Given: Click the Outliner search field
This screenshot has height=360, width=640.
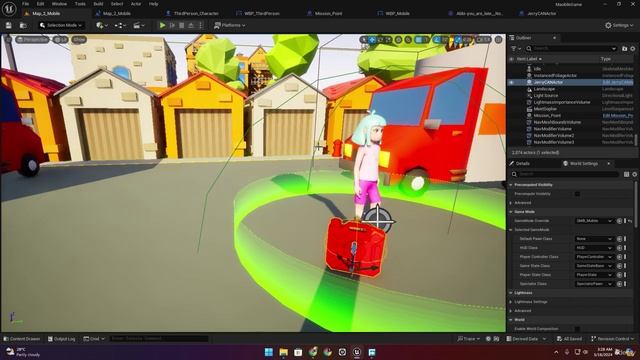Looking at the screenshot, I should (571, 49).
